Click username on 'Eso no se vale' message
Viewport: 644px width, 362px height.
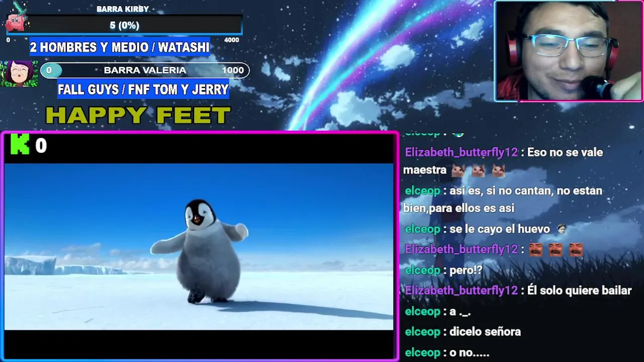click(461, 152)
